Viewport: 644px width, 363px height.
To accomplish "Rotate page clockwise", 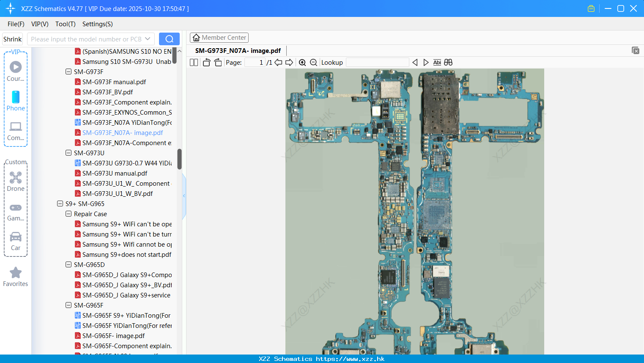I will (218, 62).
